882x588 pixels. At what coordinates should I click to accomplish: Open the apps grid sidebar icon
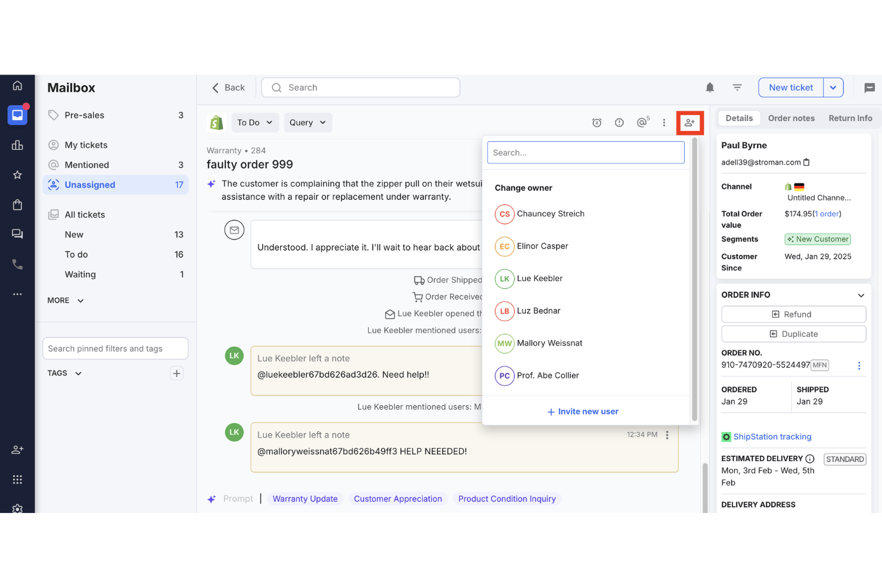coord(17,480)
